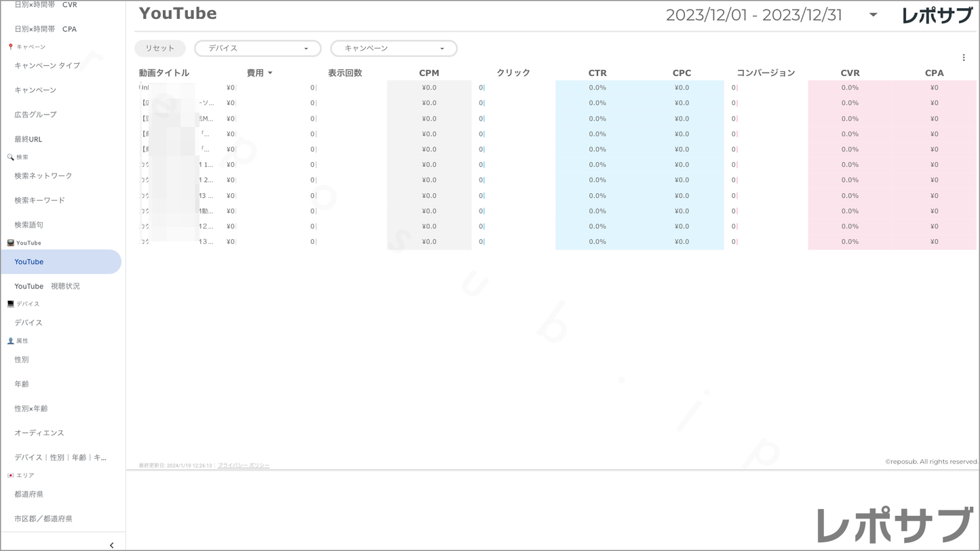The image size is (980, 551).
Task: Open the プライバシー ポリシー link
Action: [x=243, y=466]
